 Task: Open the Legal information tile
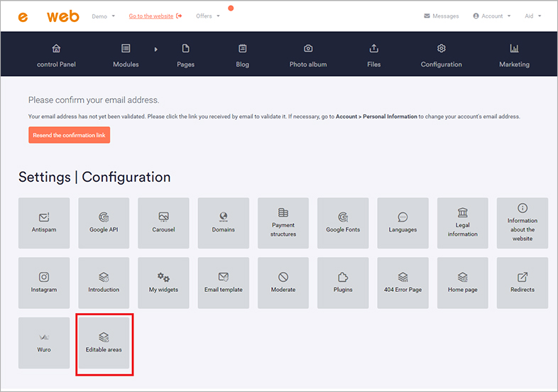pos(462,223)
